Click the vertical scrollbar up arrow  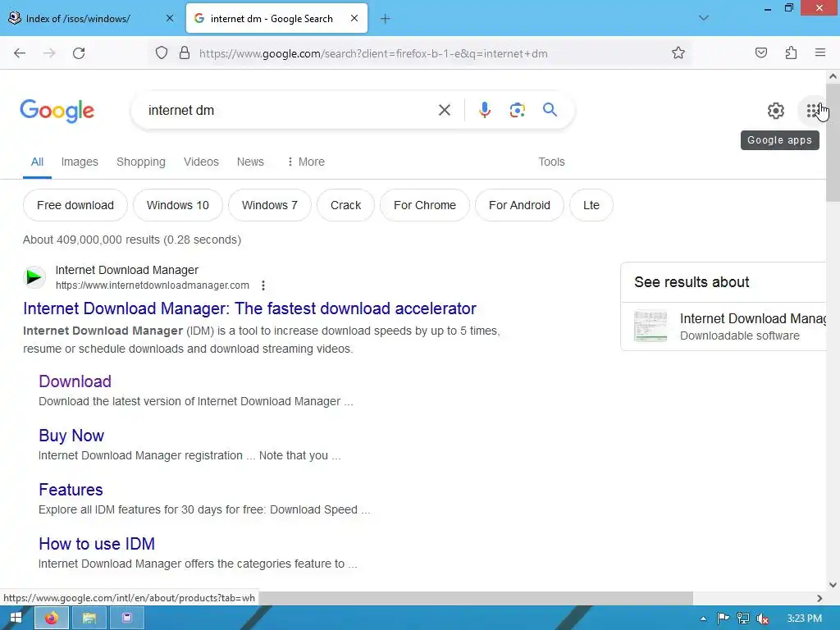pyautogui.click(x=833, y=76)
